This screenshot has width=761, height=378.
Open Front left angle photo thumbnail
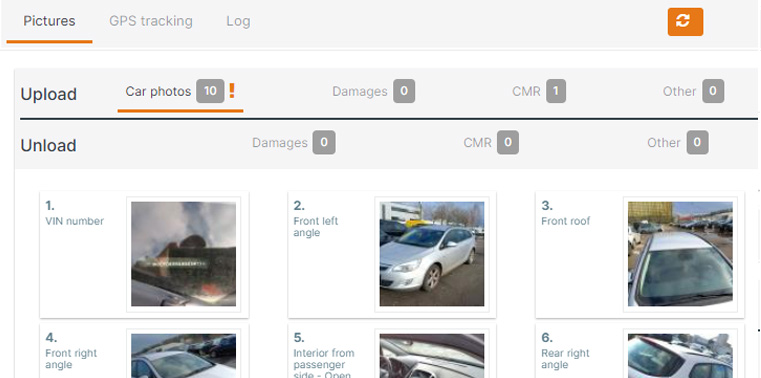pos(432,254)
